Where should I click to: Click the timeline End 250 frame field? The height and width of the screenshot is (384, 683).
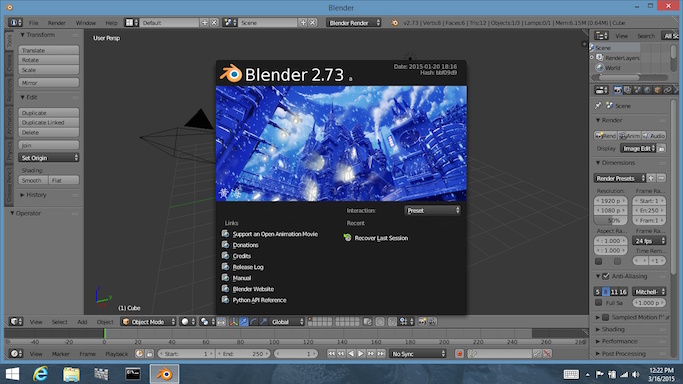tap(243, 354)
